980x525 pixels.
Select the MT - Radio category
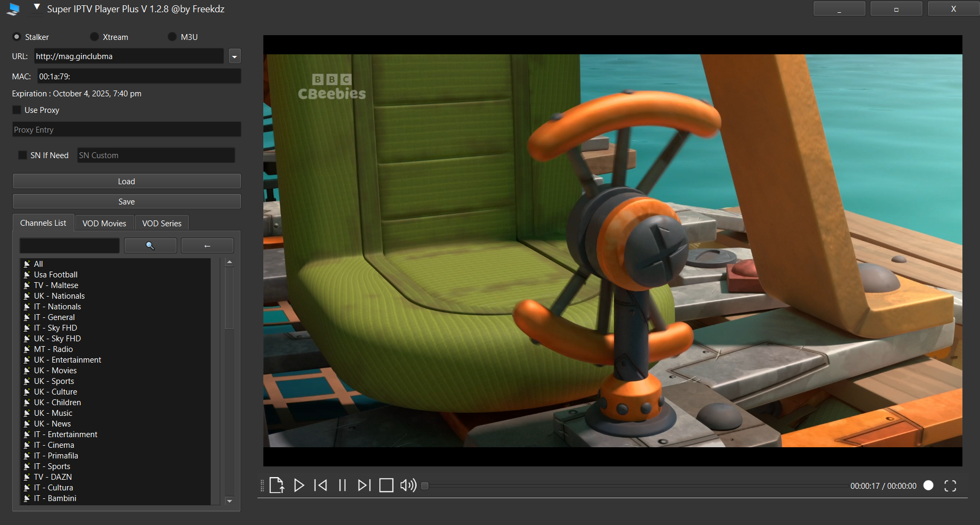click(115, 349)
